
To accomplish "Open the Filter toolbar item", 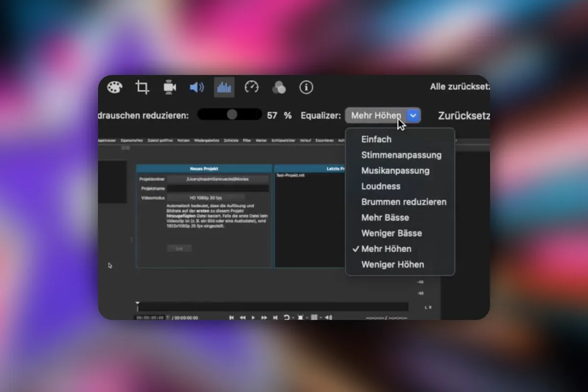I will 247,141.
